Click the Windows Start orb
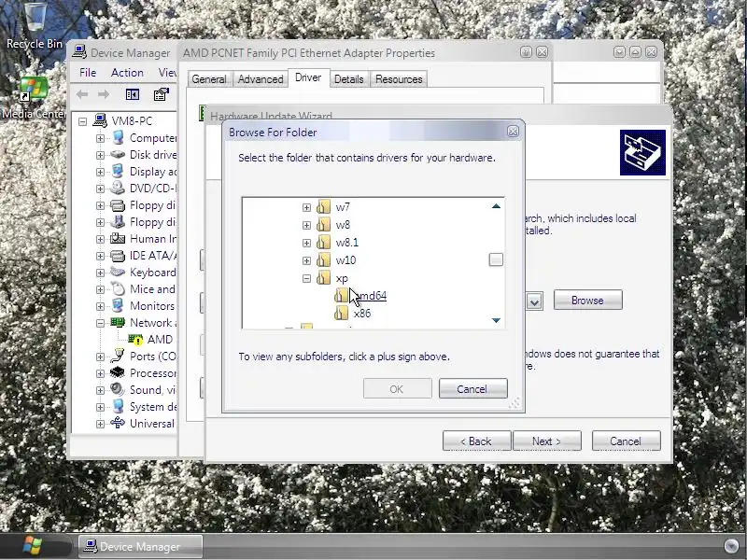 [x=33, y=546]
